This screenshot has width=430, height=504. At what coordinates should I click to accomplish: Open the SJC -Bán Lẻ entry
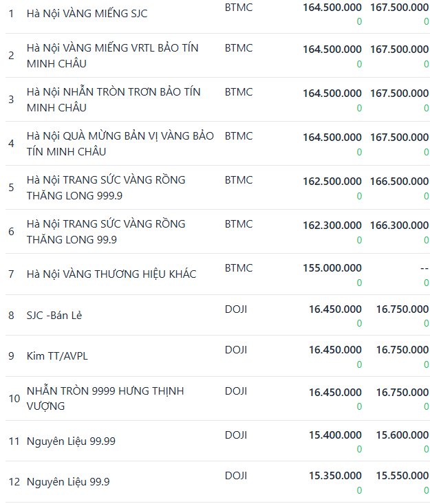pyautogui.click(x=54, y=316)
